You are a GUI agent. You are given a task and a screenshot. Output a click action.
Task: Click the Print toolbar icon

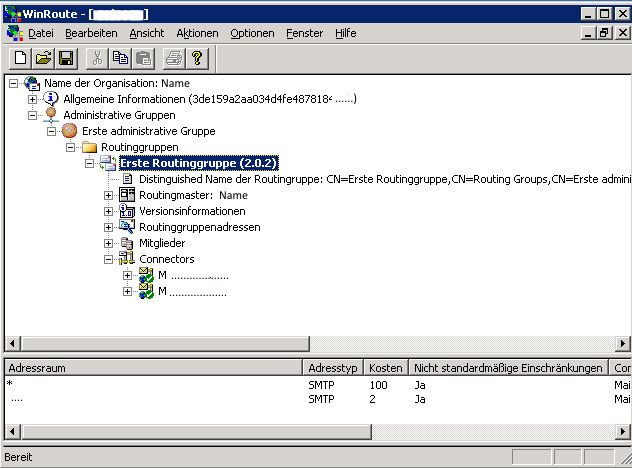174,58
